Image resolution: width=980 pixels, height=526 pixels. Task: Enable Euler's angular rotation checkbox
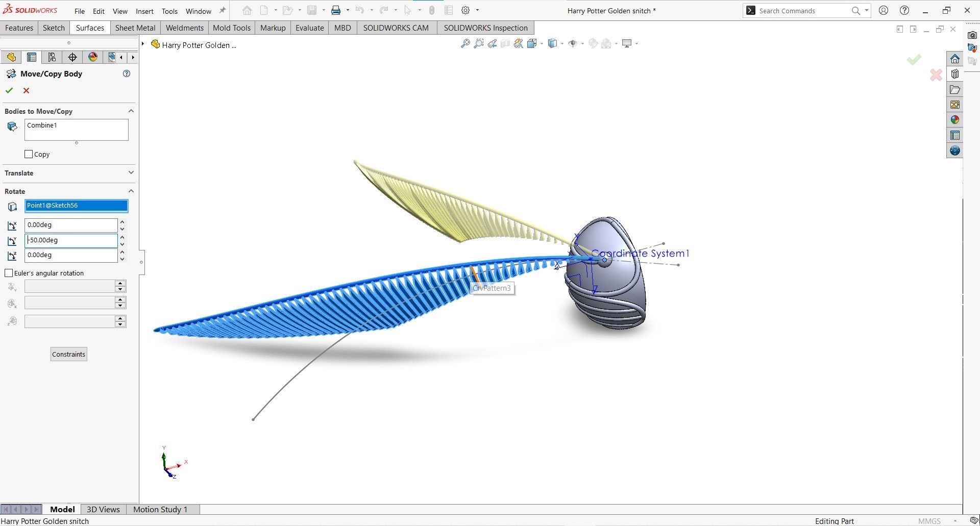tap(9, 273)
